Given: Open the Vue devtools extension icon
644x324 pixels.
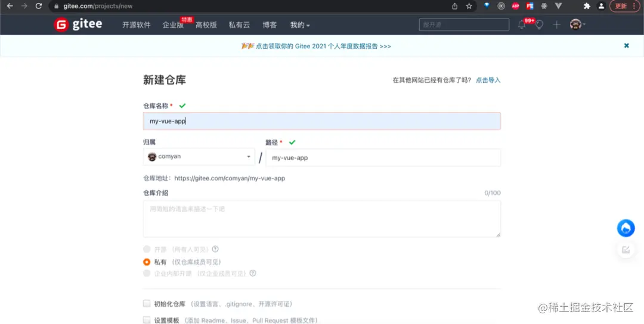Looking at the screenshot, I should tap(559, 6).
